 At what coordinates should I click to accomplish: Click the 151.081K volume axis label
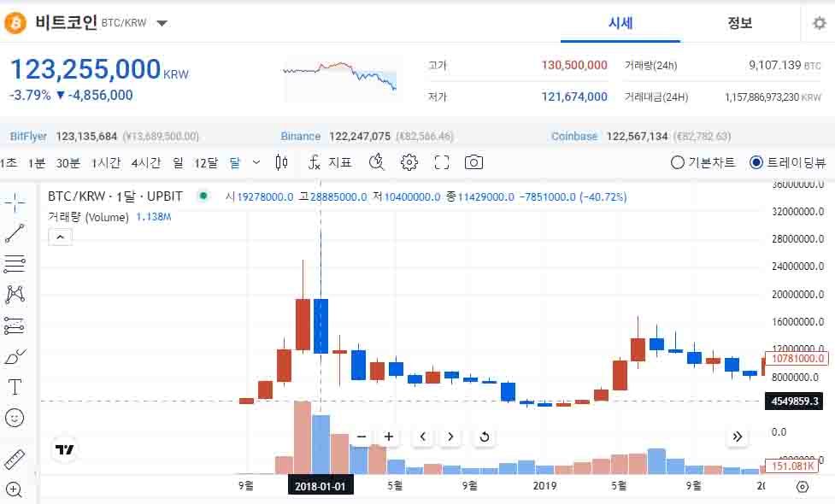[x=792, y=466]
